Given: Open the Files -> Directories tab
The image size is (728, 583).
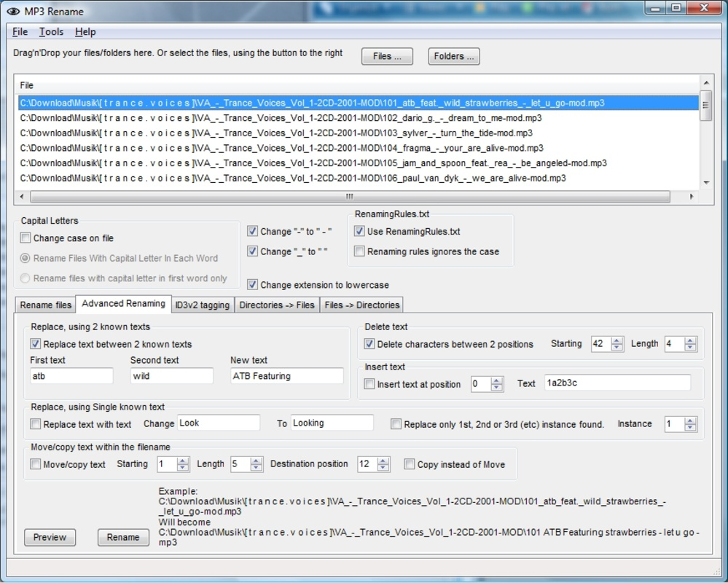Looking at the screenshot, I should 361,305.
